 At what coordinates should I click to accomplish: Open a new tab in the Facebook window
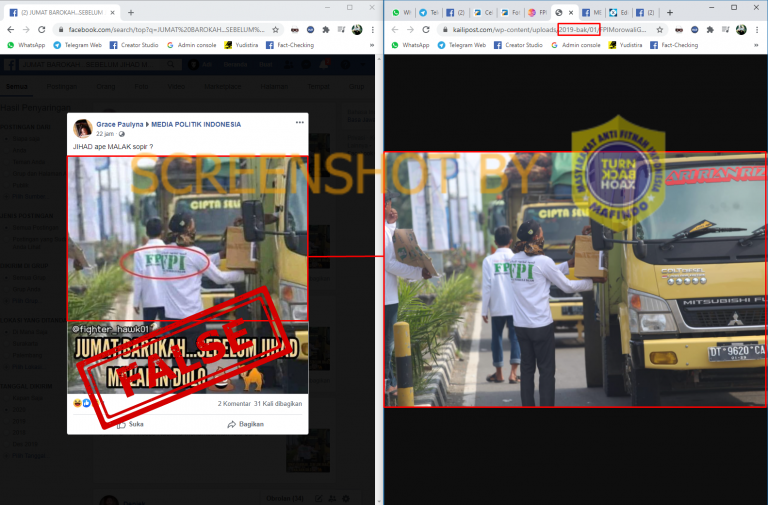[131, 13]
